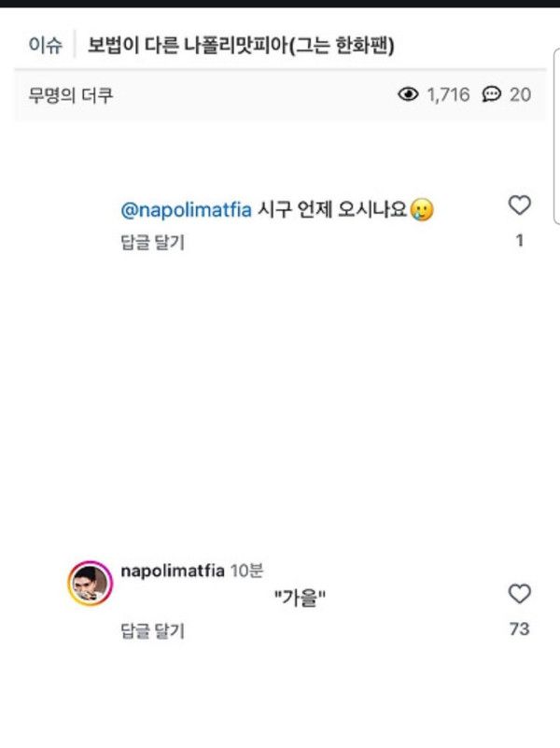Image resolution: width=560 pixels, height=748 pixels.
Task: Open napolimatfia's profile picture
Action: tap(90, 585)
